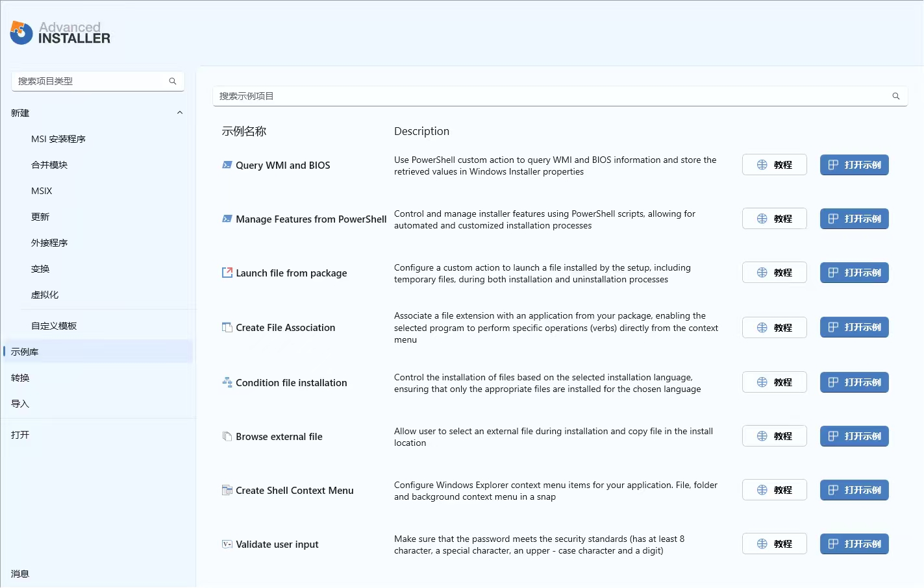Collapse the 新建 section chevron
The height and width of the screenshot is (588, 924).
click(180, 113)
